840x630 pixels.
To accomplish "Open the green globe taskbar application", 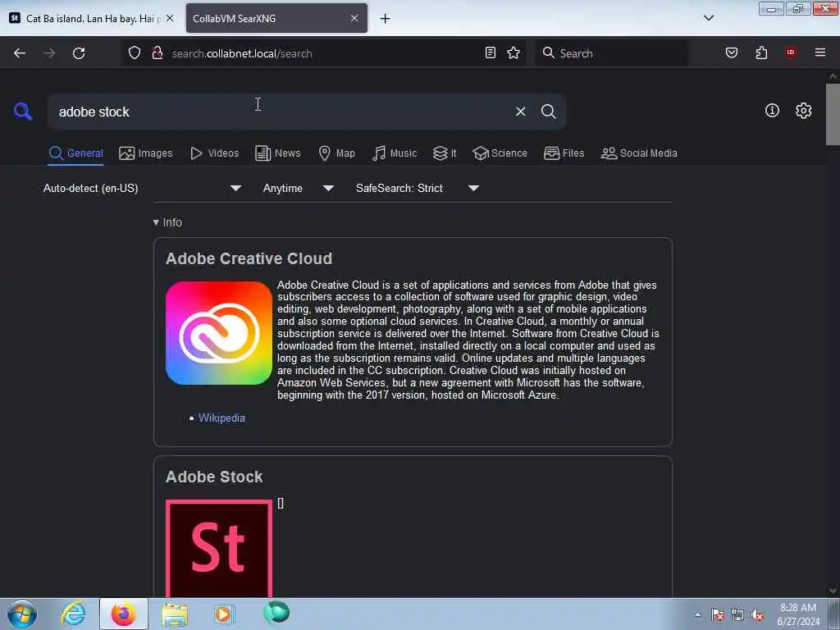I will (x=276, y=612).
